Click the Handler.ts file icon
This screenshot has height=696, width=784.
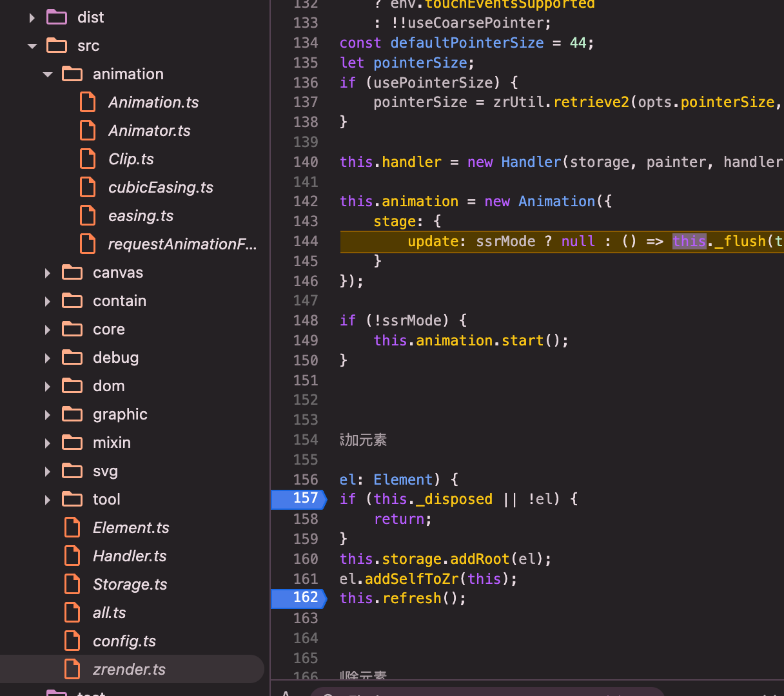[72, 556]
